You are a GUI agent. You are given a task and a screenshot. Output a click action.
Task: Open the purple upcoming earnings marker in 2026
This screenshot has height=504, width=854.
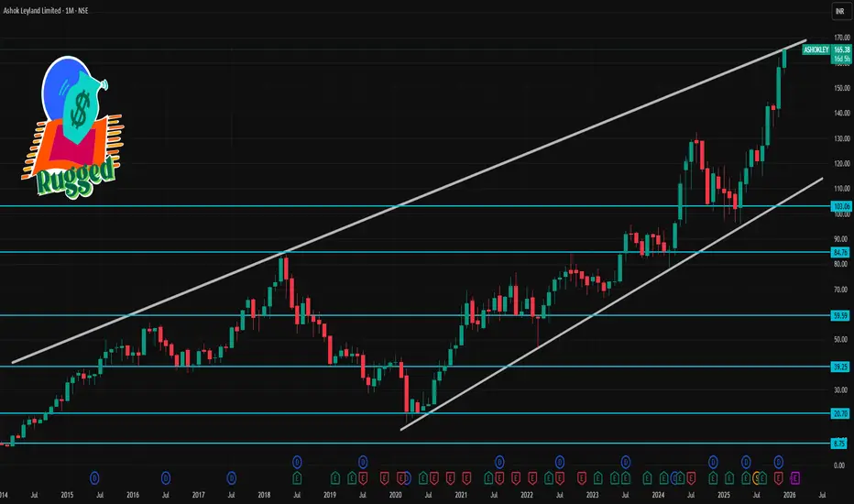point(794,478)
